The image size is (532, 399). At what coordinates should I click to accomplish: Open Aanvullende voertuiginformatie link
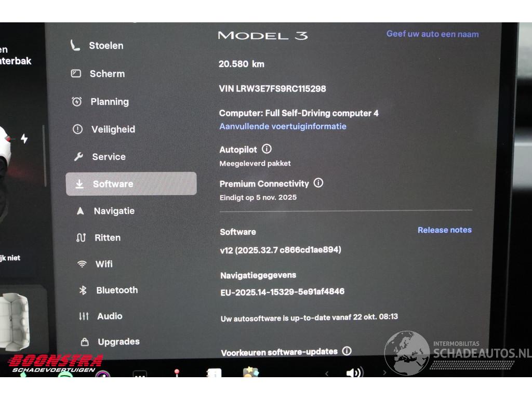pyautogui.click(x=283, y=126)
